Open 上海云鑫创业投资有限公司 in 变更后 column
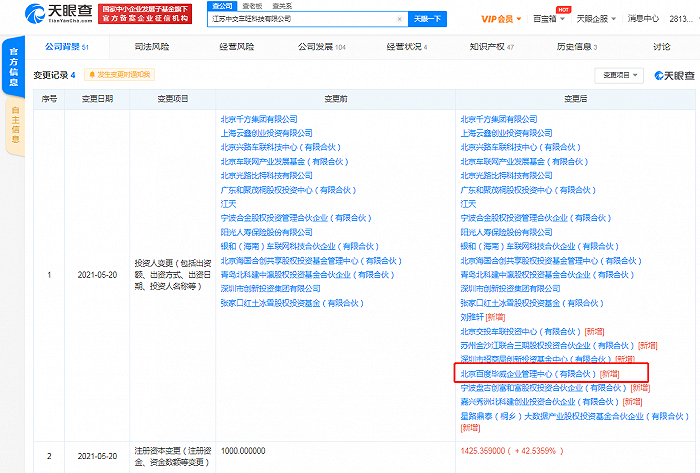 click(506, 133)
